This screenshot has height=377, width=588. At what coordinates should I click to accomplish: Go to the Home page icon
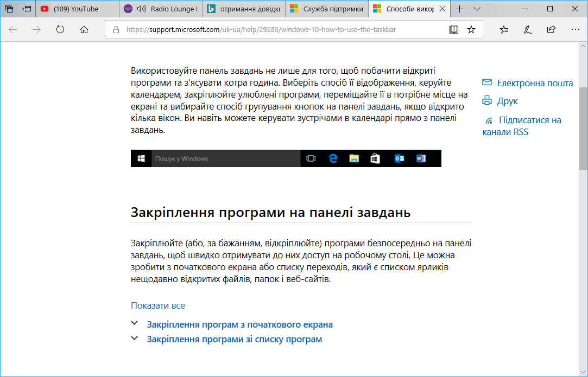pos(84,30)
